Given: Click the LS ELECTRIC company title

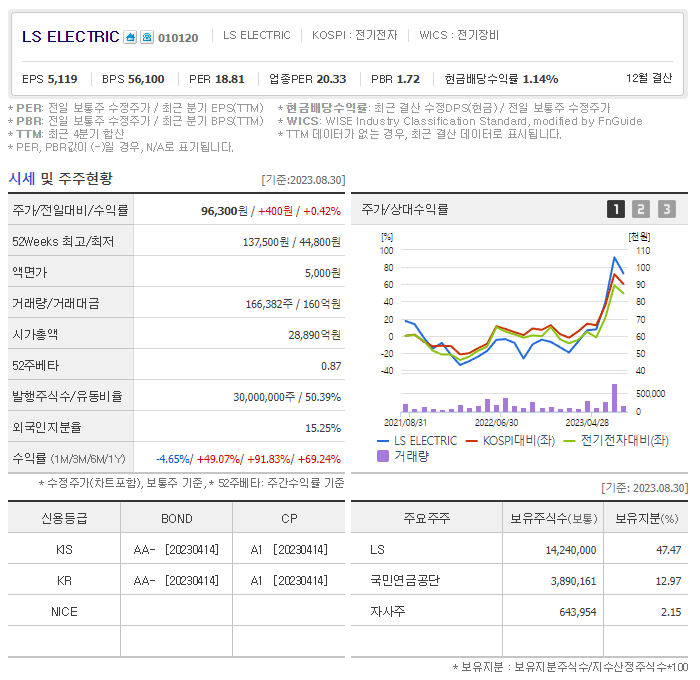Looking at the screenshot, I should 71,37.
